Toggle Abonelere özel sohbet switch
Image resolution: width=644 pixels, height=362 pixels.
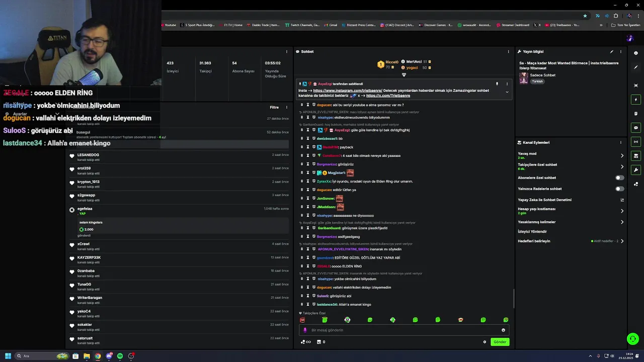pyautogui.click(x=620, y=177)
